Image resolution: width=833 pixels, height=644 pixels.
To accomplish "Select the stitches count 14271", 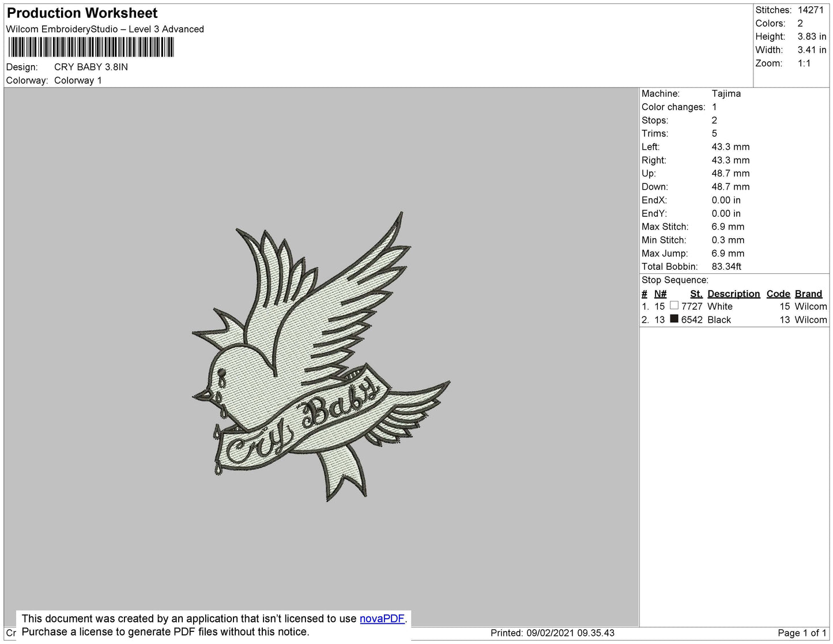I will pos(811,10).
